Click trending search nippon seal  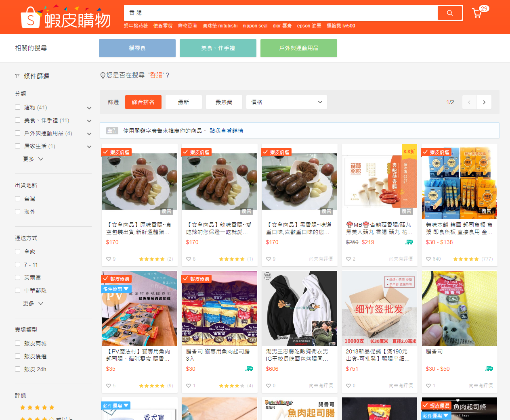[255, 26]
